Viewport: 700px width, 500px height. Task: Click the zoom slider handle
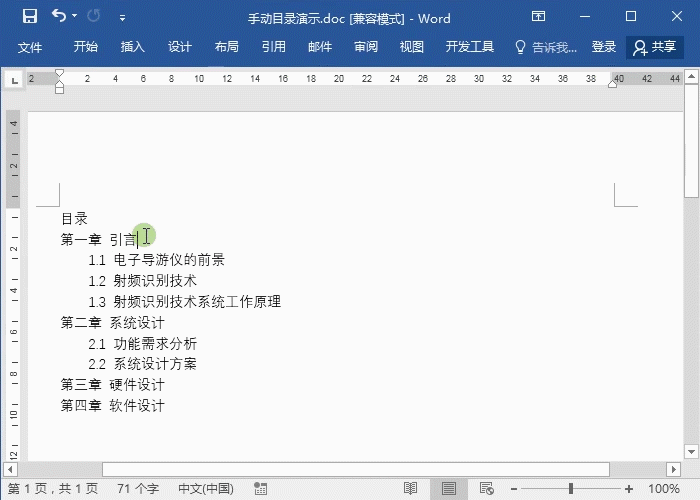point(571,489)
